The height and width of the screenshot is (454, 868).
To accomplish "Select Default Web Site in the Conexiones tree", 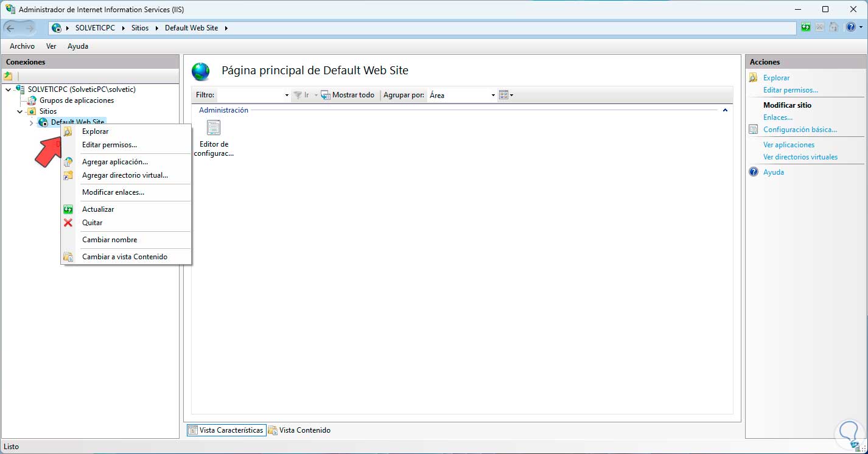I will coord(77,122).
